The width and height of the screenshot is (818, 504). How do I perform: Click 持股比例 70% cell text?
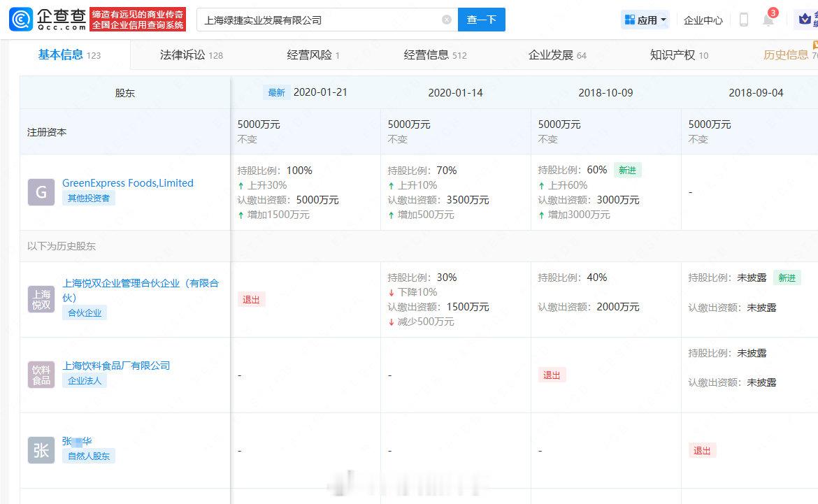tap(422, 171)
